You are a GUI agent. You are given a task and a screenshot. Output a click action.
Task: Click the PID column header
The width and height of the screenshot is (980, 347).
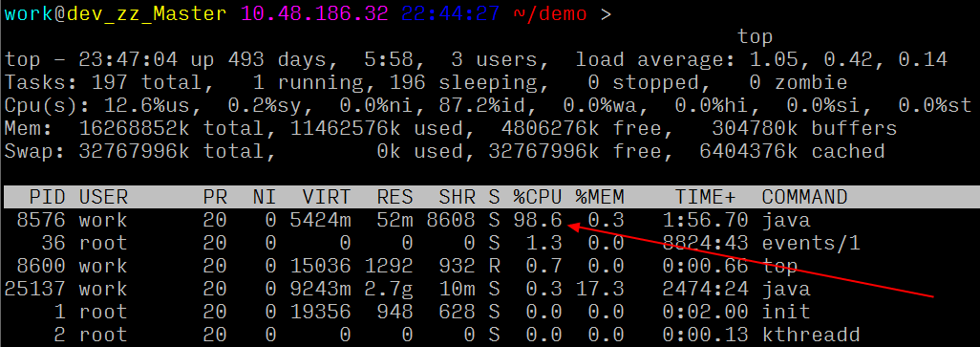[48, 198]
